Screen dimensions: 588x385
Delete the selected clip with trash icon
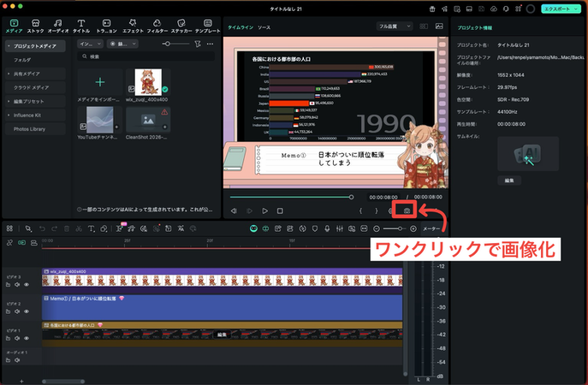pyautogui.click(x=67, y=228)
